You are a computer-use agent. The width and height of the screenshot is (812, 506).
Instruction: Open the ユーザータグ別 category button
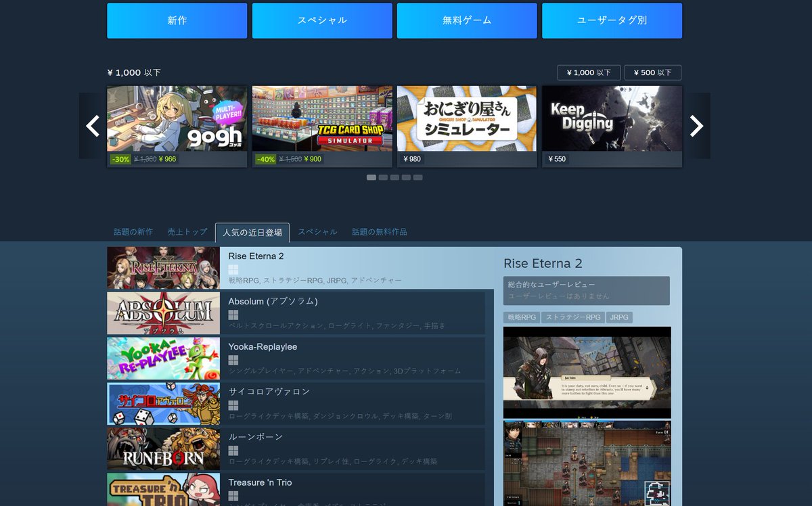(612, 20)
